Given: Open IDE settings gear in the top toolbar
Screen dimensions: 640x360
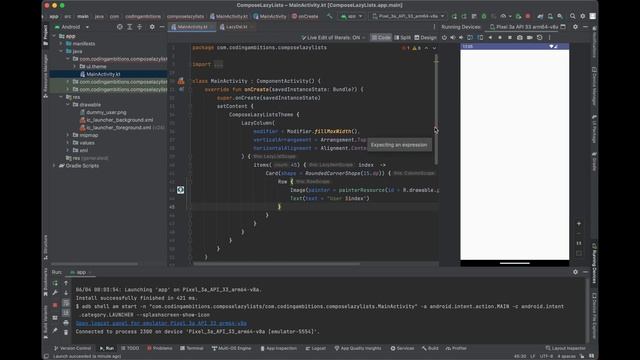Looking at the screenshot, I should pos(582,16).
